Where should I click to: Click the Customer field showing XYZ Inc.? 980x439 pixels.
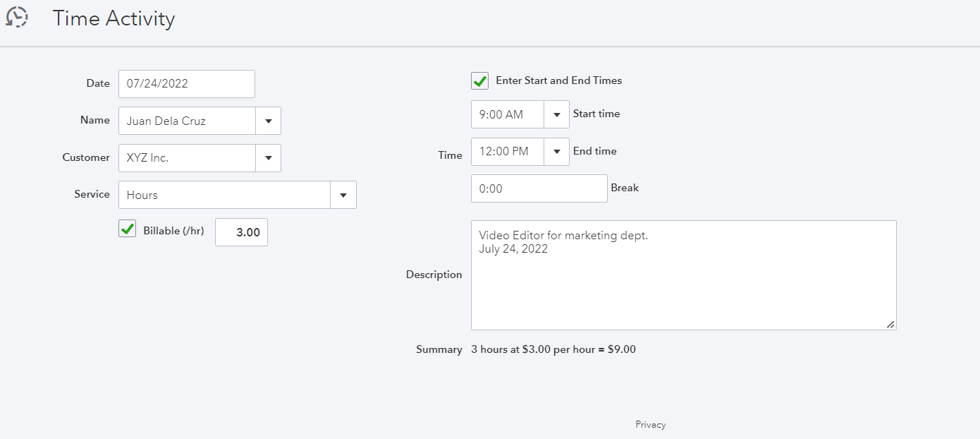(187, 158)
